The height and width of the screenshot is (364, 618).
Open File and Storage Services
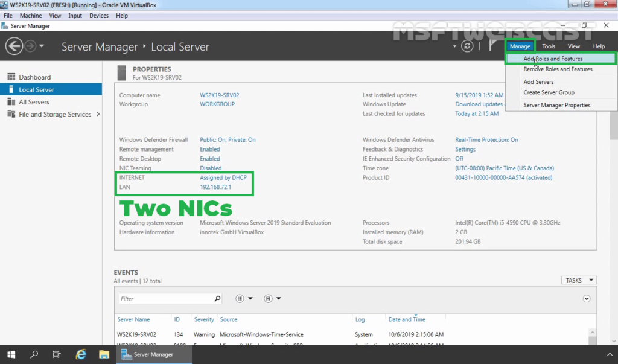51,114
